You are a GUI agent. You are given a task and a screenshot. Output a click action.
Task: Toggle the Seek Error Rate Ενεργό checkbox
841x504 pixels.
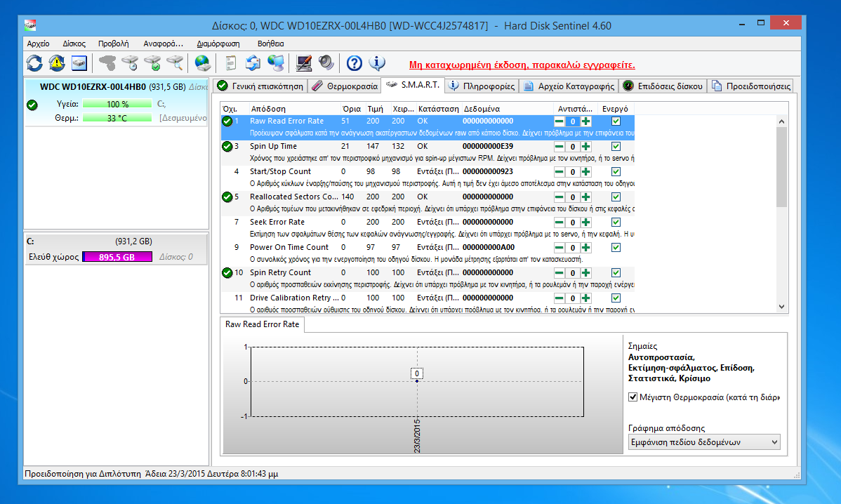tap(616, 222)
